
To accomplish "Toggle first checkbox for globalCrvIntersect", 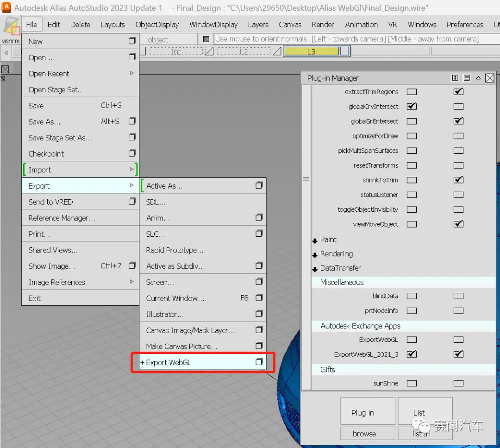I will click(412, 106).
